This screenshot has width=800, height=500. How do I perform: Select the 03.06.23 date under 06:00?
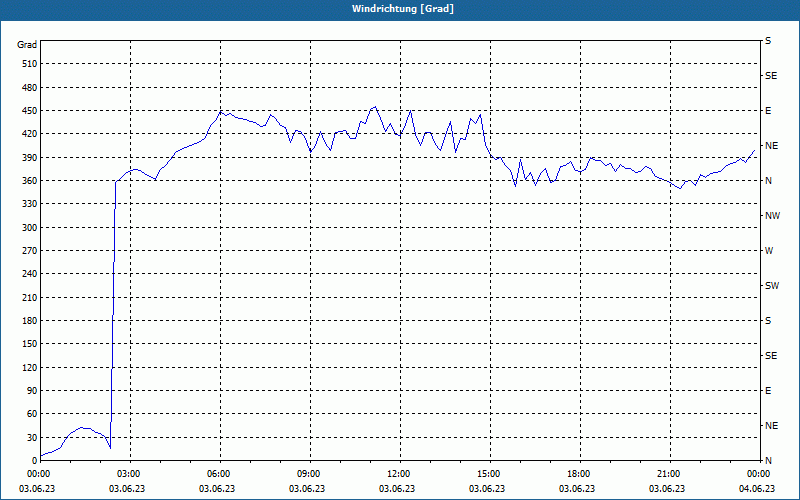[217, 489]
